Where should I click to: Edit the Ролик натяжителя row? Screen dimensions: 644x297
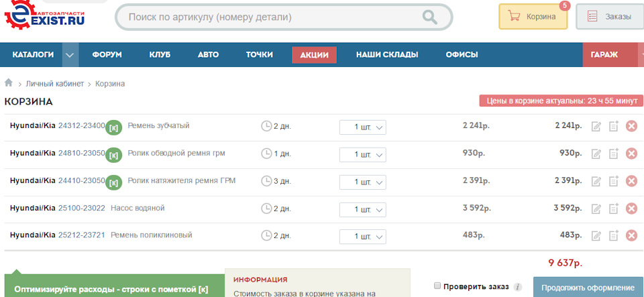tap(596, 181)
